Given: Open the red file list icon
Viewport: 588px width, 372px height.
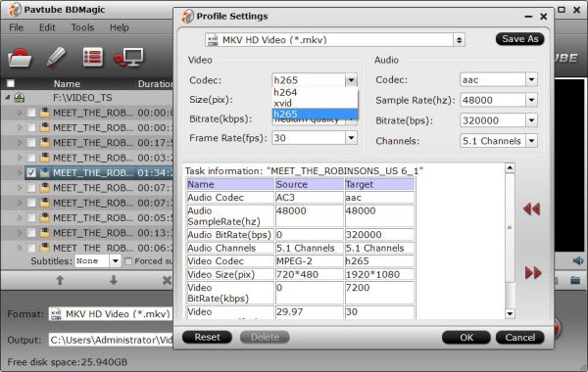Looking at the screenshot, I should 93,58.
